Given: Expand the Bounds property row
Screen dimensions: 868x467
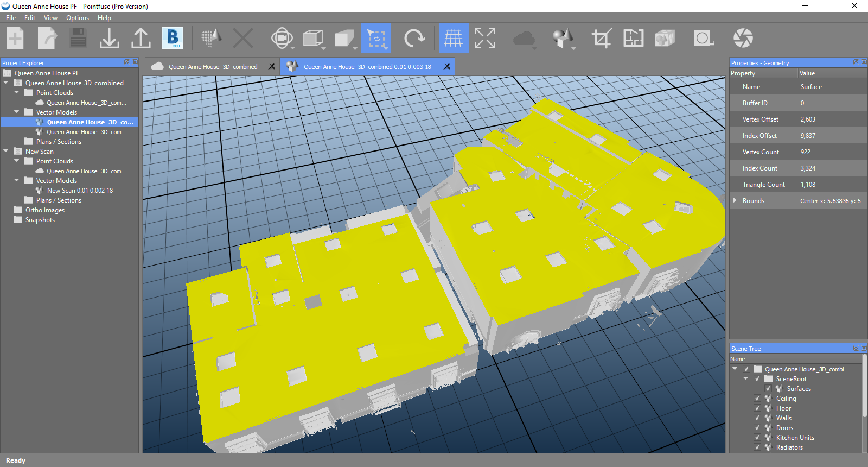Looking at the screenshot, I should (x=735, y=201).
